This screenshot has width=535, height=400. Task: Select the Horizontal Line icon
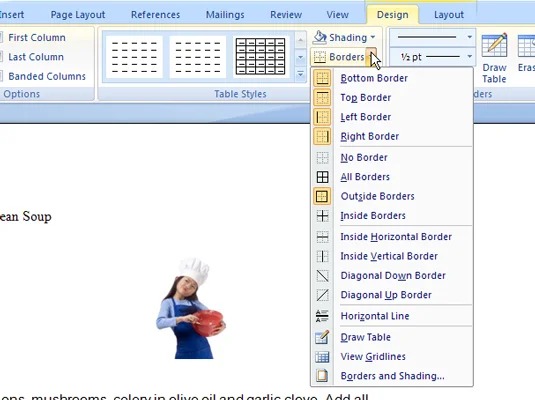[322, 316]
